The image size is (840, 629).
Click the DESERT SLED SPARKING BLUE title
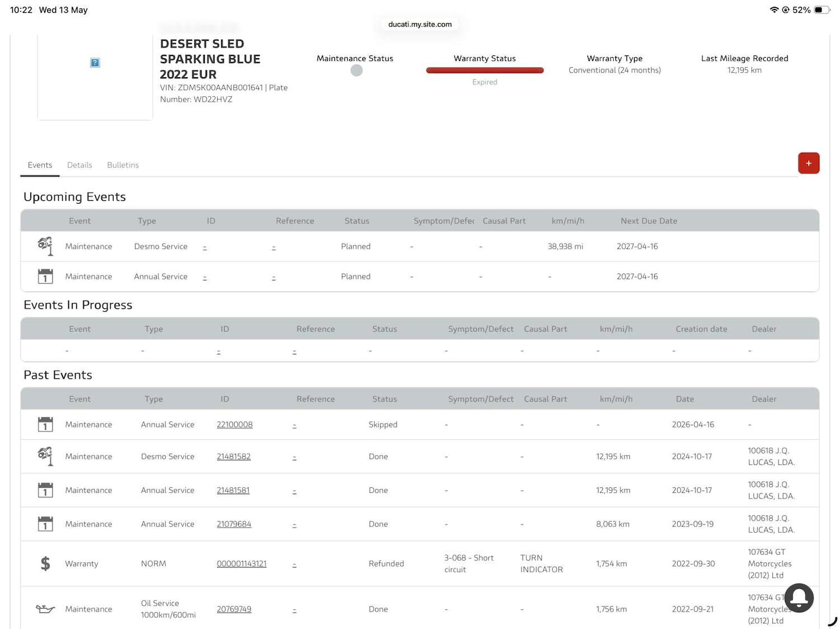pos(210,59)
